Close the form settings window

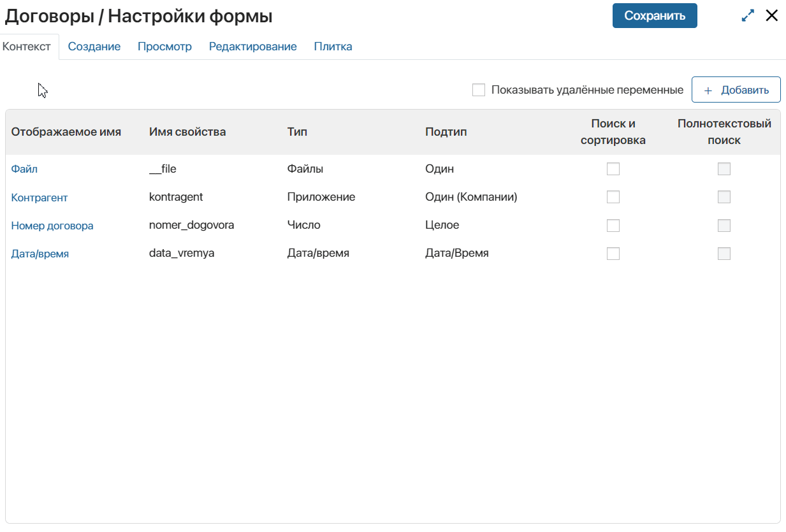click(772, 16)
